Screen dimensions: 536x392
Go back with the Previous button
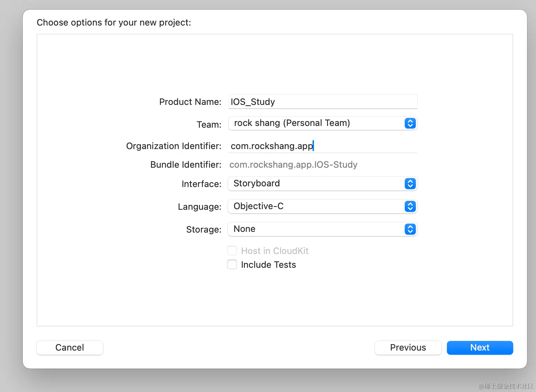408,347
